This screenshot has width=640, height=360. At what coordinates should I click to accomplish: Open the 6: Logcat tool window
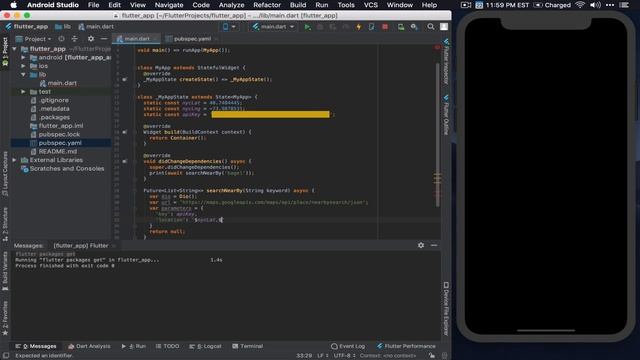(205, 346)
